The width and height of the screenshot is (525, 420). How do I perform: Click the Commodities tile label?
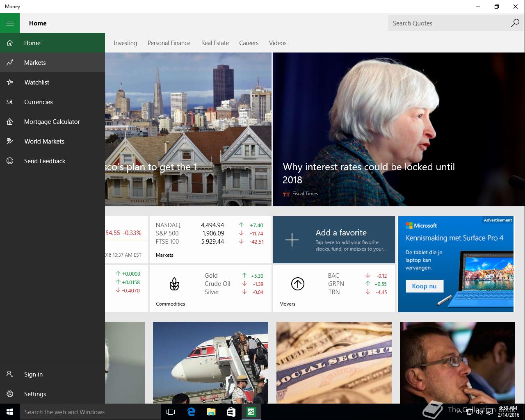[x=170, y=304]
